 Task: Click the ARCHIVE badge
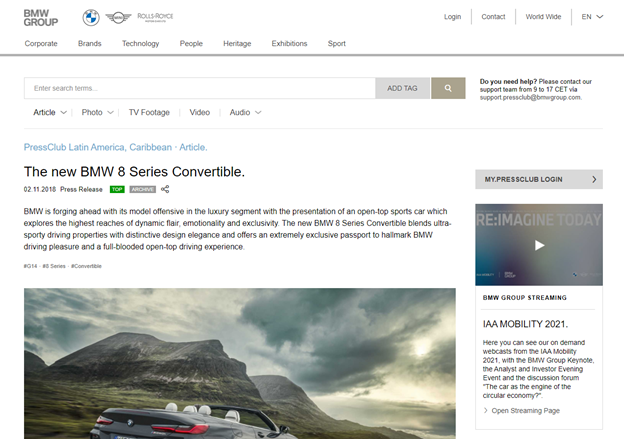(142, 189)
